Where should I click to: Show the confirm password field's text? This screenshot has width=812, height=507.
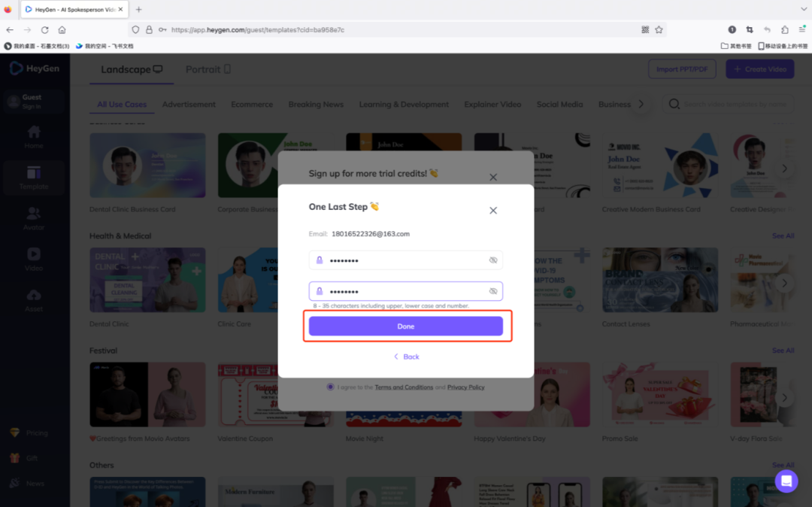coord(493,291)
